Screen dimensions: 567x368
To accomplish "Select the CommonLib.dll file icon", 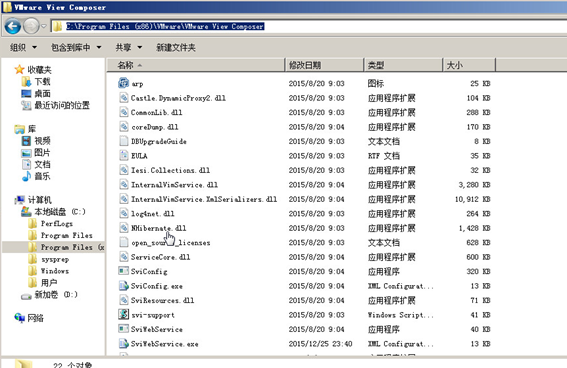I will coord(124,112).
